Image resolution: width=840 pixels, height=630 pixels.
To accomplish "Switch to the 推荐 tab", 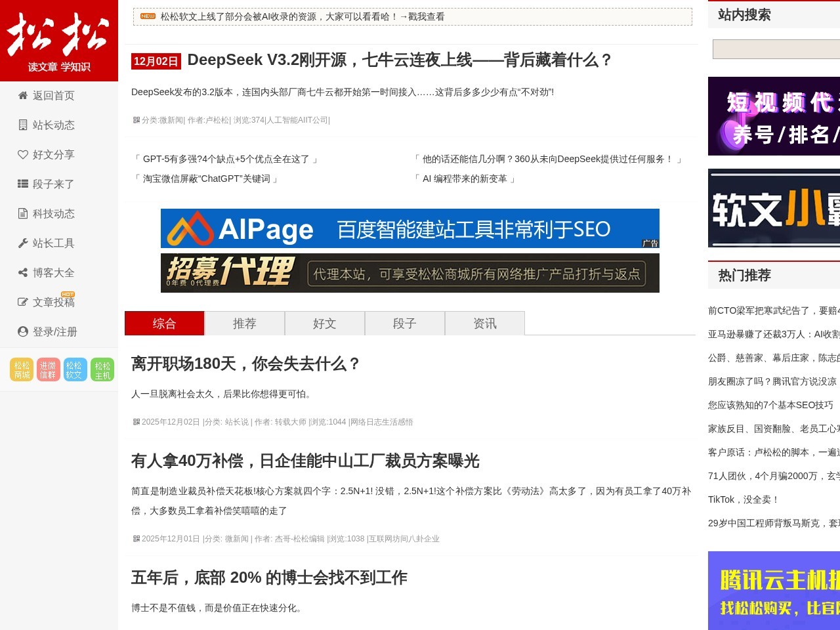I will point(244,323).
